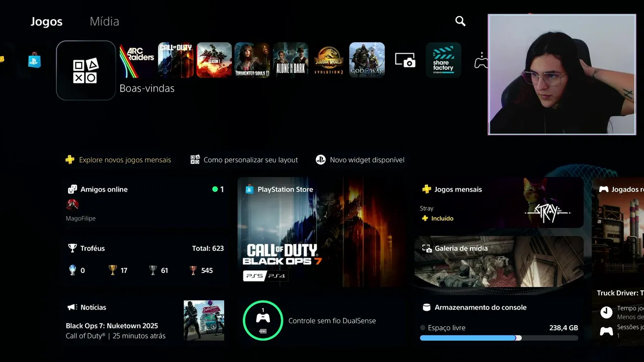This screenshot has height=362, width=644.
Task: Click the online friends count indicator
Action: pyautogui.click(x=218, y=190)
